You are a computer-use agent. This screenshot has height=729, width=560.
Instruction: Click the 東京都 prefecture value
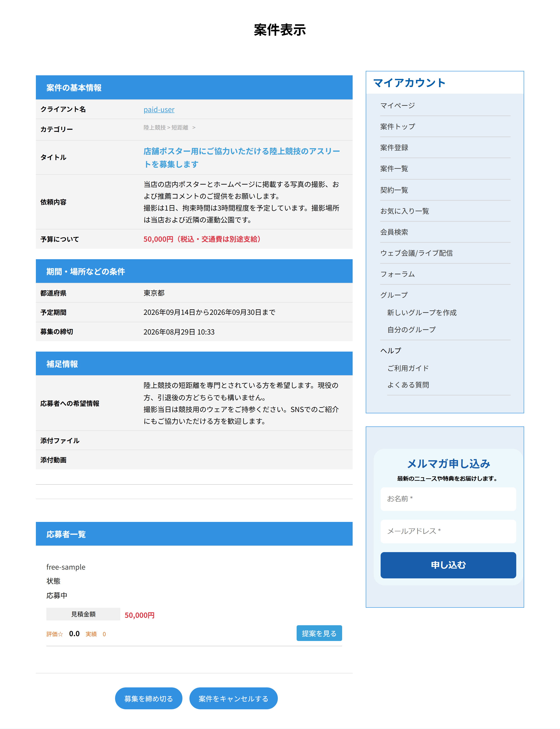154,293
